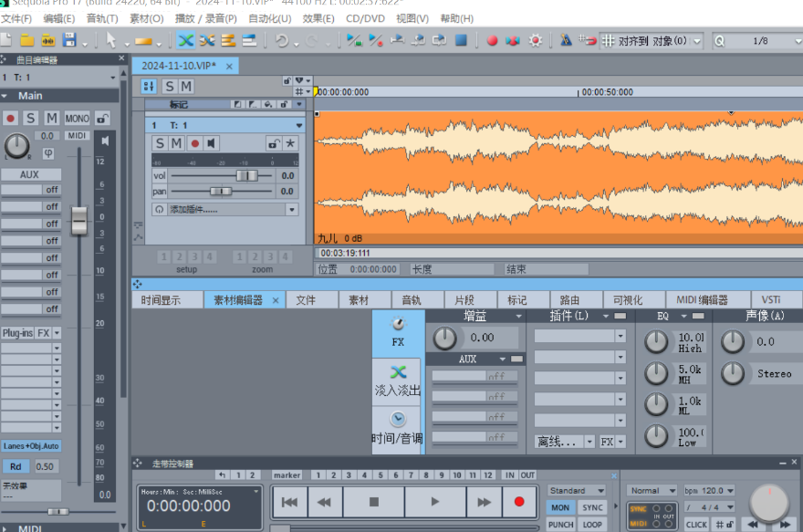Click the fast forward transport button
The width and height of the screenshot is (803, 532).
(484, 502)
